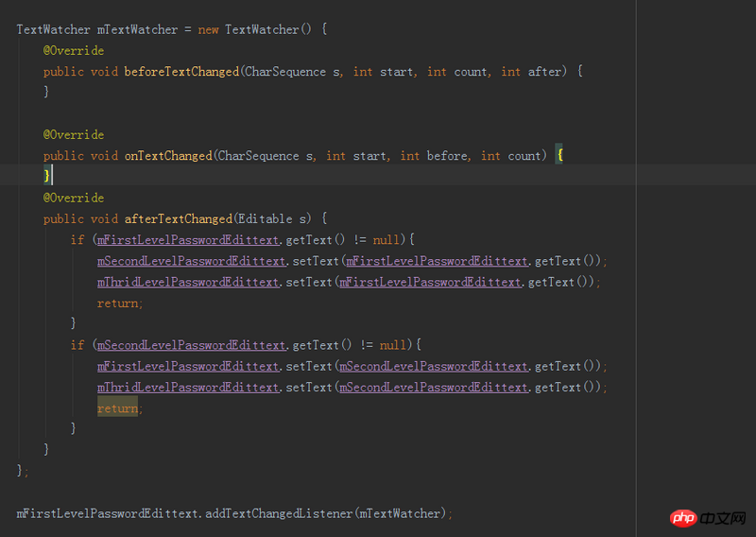Image resolution: width=756 pixels, height=537 pixels.
Task: Click mSecondLevelPasswordEdittext in the second if condition
Action: point(192,345)
